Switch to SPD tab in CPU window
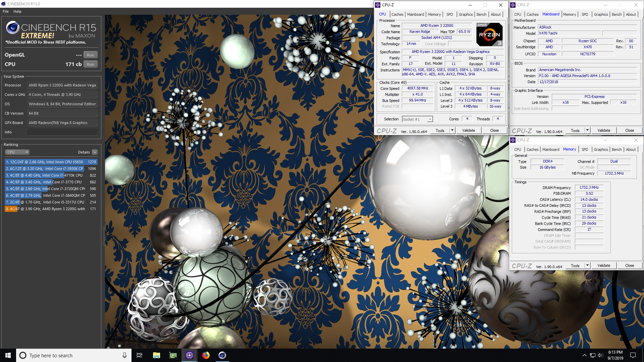Viewport: 644px width, 362px height. pyautogui.click(x=450, y=14)
